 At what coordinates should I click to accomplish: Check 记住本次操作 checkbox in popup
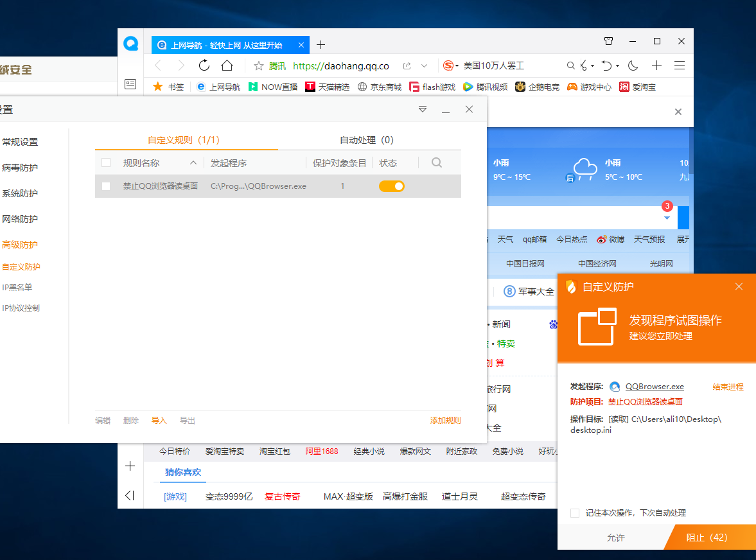(x=575, y=512)
